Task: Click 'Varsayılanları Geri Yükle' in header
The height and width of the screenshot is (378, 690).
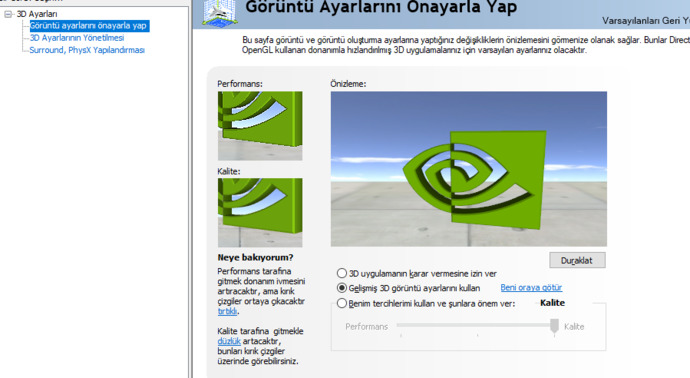Action: pos(646,21)
